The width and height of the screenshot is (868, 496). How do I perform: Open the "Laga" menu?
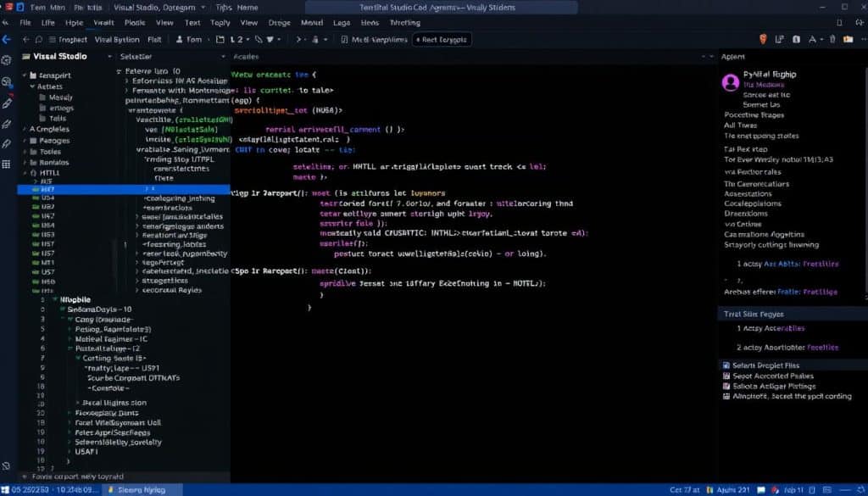click(x=342, y=23)
